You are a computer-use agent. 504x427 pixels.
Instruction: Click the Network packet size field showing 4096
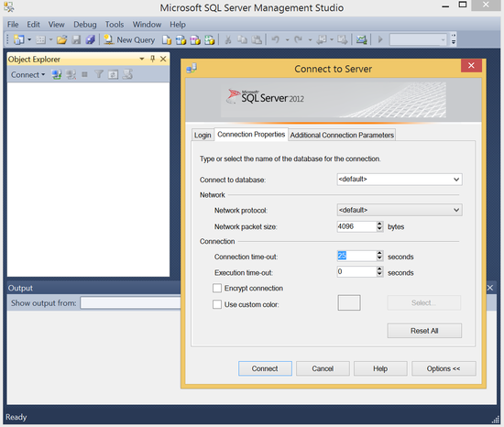[x=356, y=226]
